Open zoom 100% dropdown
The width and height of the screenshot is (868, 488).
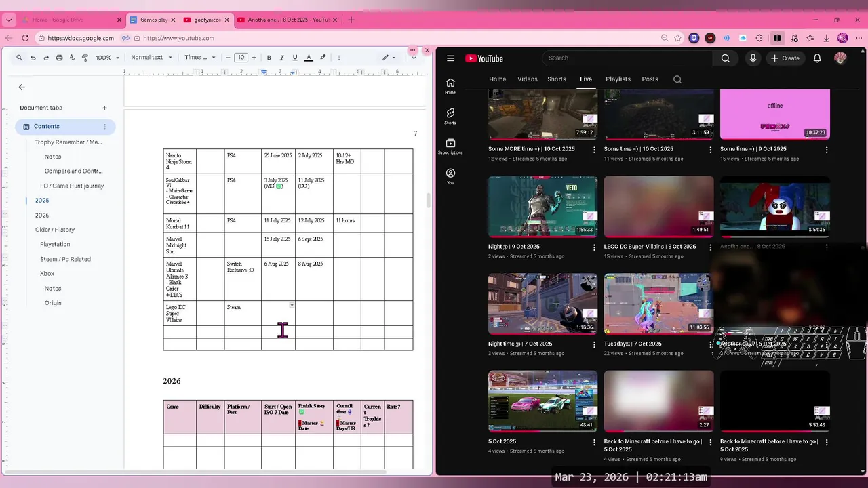(107, 58)
